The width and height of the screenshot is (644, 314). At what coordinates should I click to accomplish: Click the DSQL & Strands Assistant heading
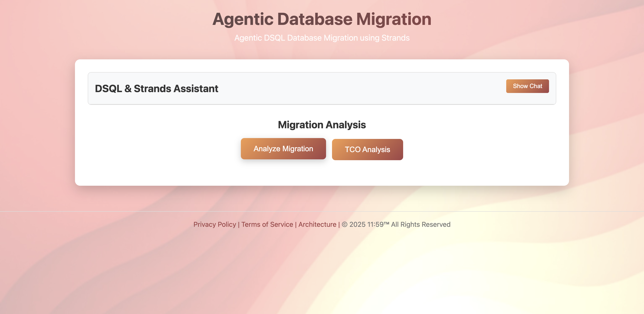tap(157, 89)
